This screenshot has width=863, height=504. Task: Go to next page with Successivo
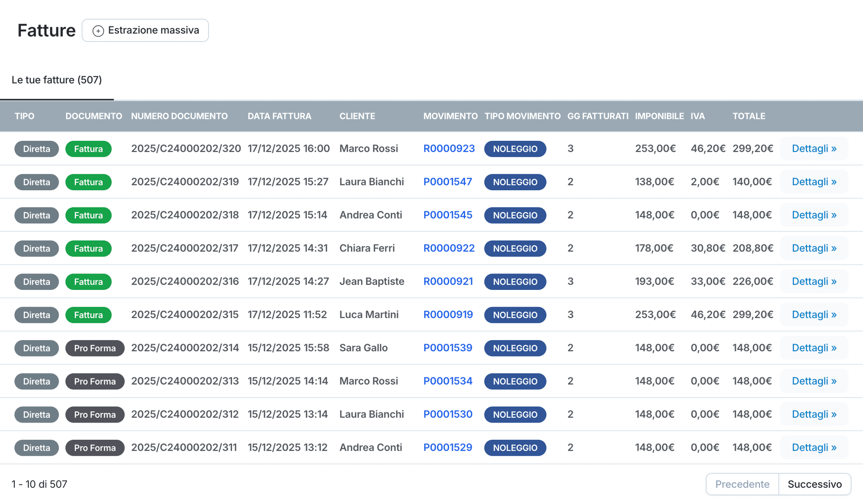[814, 484]
